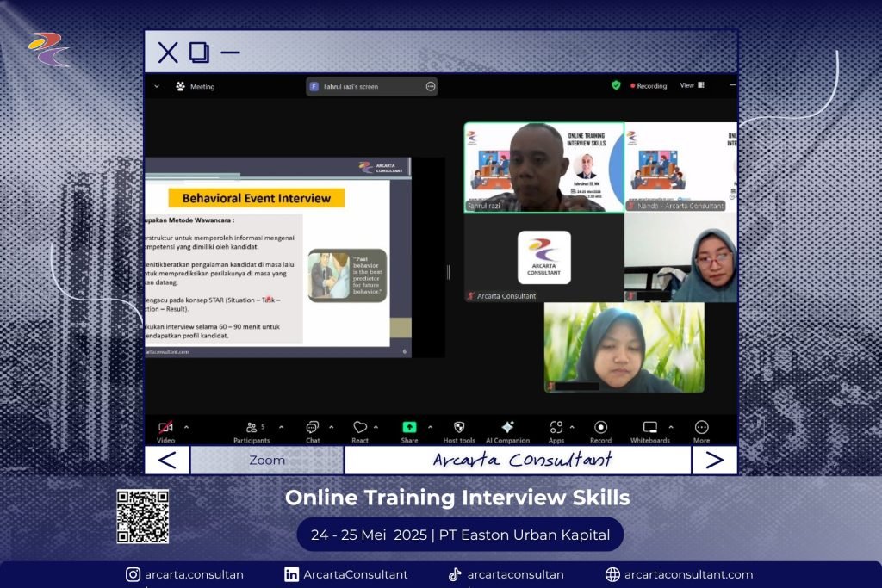Screen dimensions: 882x588
Task: Open options on Fahrul razi's screen pill
Action: 430,86
